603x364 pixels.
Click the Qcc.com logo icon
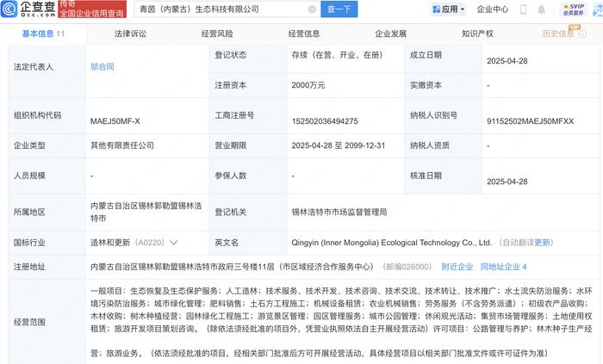(x=9, y=9)
